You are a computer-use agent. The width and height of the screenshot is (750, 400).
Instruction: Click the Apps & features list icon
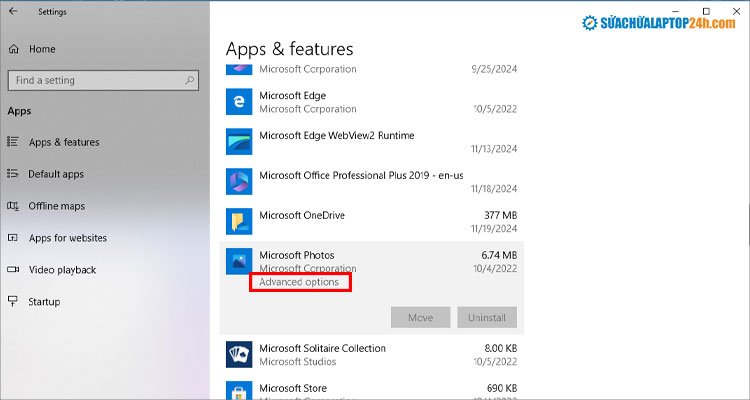[13, 142]
